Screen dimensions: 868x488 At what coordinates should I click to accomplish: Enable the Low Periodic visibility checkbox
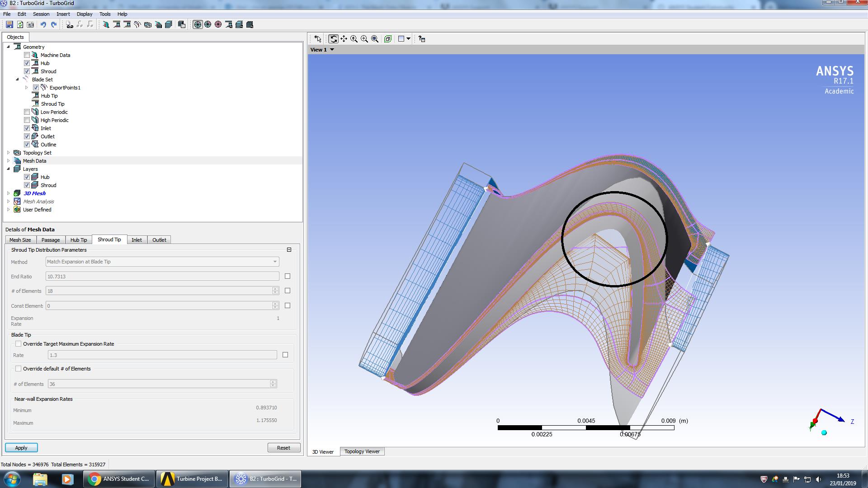tap(27, 112)
